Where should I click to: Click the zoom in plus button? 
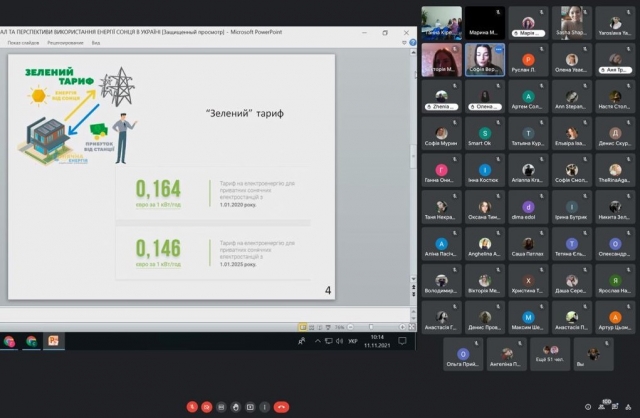click(402, 327)
